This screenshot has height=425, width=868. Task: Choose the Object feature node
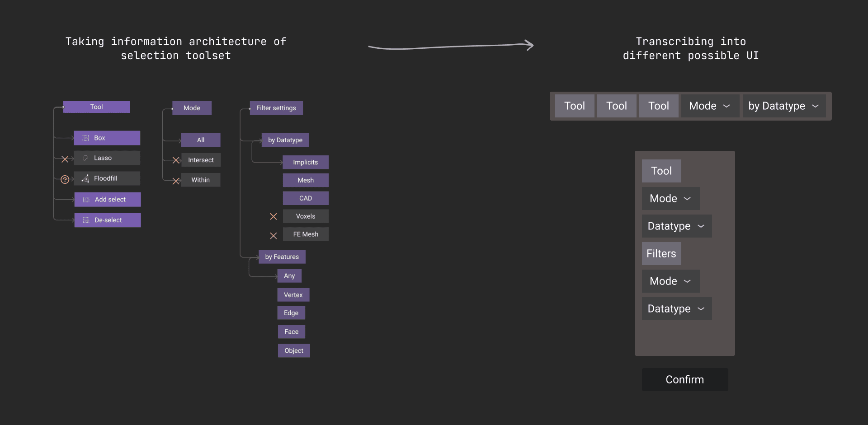coord(294,351)
